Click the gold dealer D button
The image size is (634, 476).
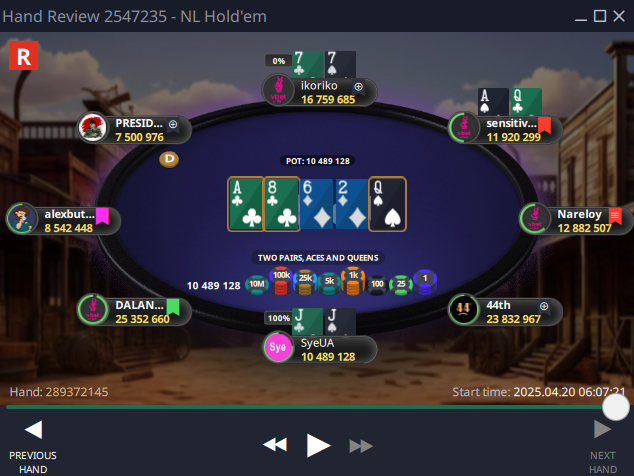click(169, 159)
